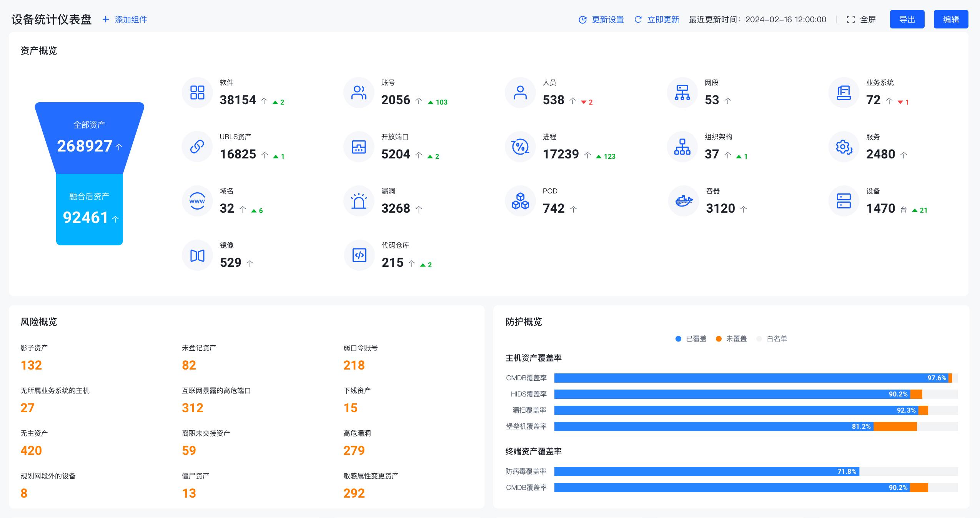This screenshot has width=980, height=518.
Task: Click the 人员 person icon
Action: (x=520, y=93)
